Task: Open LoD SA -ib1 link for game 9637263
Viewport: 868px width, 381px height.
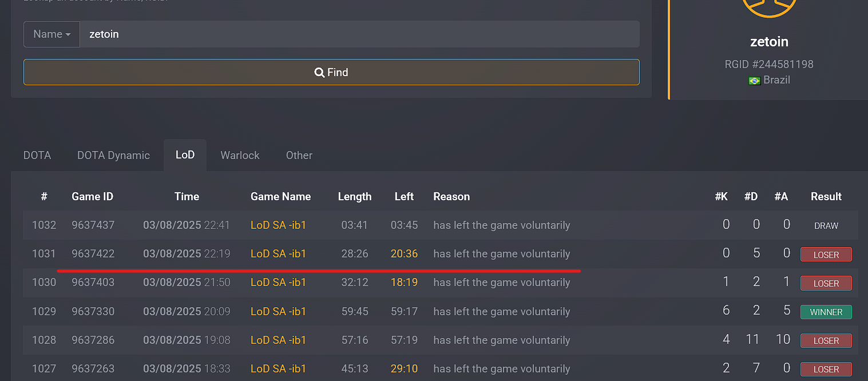Action: pyautogui.click(x=278, y=369)
